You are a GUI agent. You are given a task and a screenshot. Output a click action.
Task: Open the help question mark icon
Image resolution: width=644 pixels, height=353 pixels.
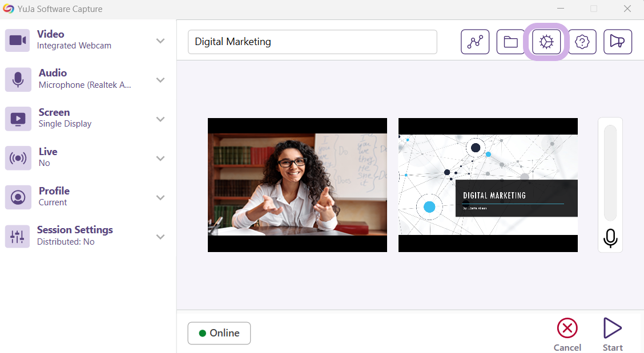(x=582, y=42)
